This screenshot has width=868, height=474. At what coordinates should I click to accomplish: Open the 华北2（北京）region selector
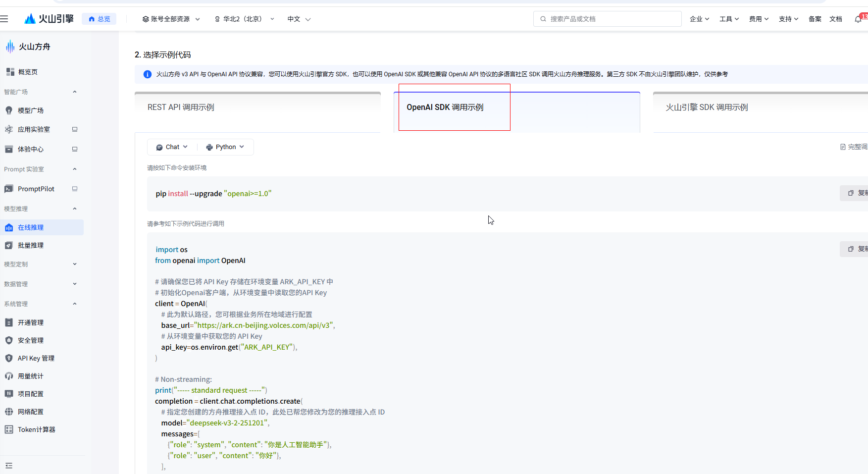[x=244, y=19]
